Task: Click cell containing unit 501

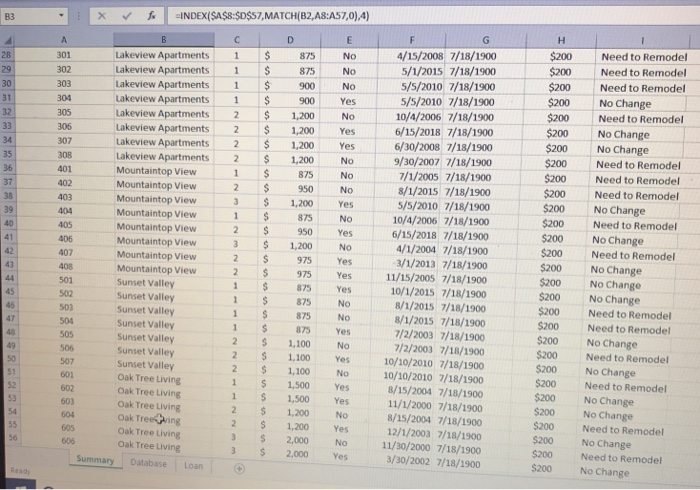Action: click(66, 280)
